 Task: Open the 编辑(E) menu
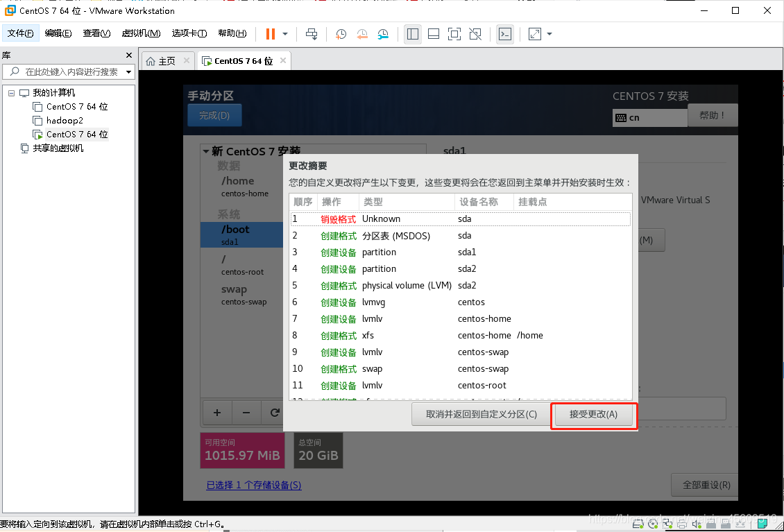point(58,33)
